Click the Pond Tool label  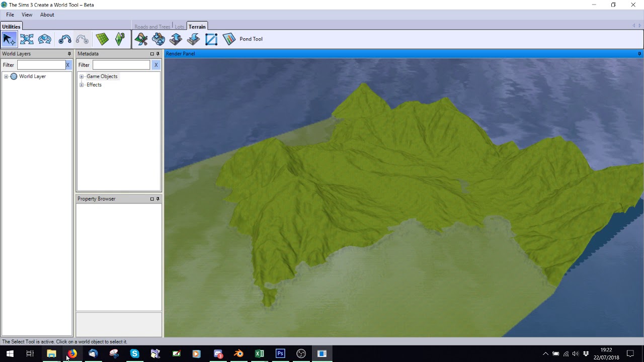tap(251, 39)
